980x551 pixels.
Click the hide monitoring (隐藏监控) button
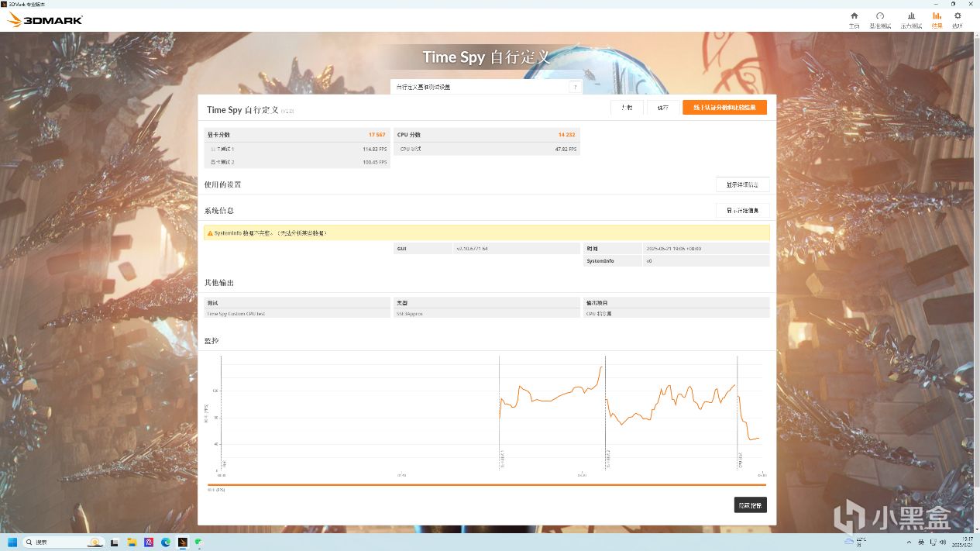coord(750,505)
